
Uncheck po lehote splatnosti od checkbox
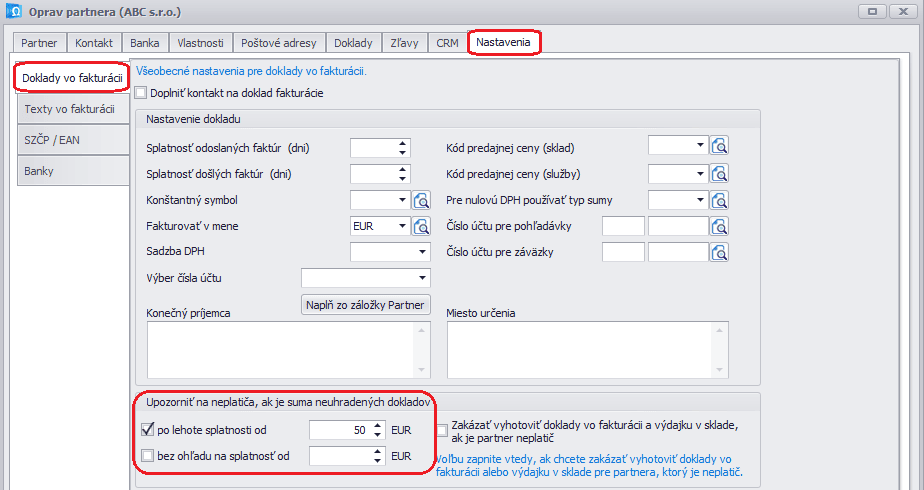click(x=148, y=431)
